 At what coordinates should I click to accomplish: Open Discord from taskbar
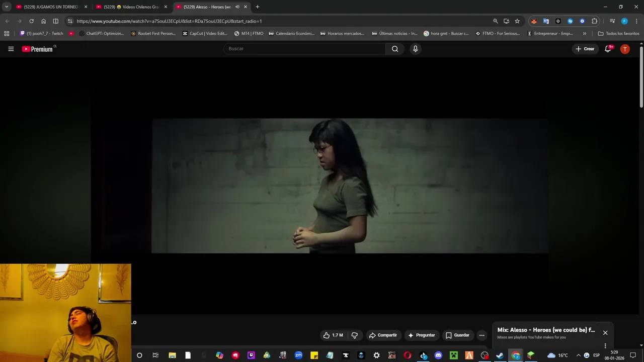coord(438,355)
